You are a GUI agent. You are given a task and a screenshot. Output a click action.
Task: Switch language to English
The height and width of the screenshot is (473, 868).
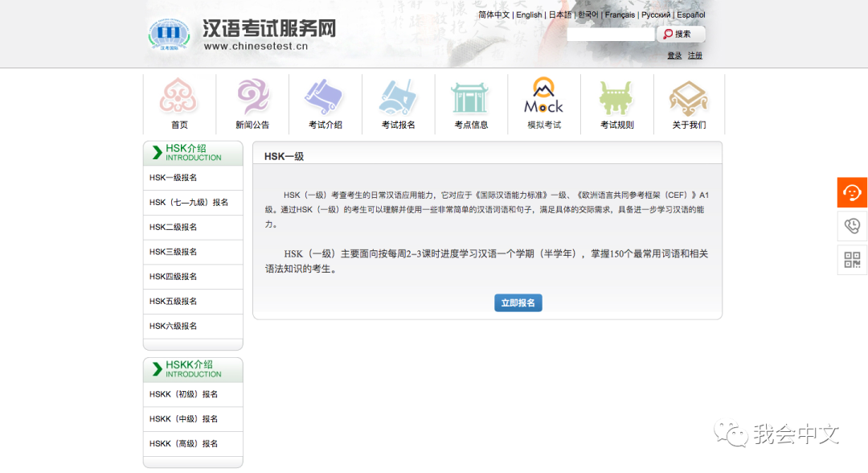(529, 15)
